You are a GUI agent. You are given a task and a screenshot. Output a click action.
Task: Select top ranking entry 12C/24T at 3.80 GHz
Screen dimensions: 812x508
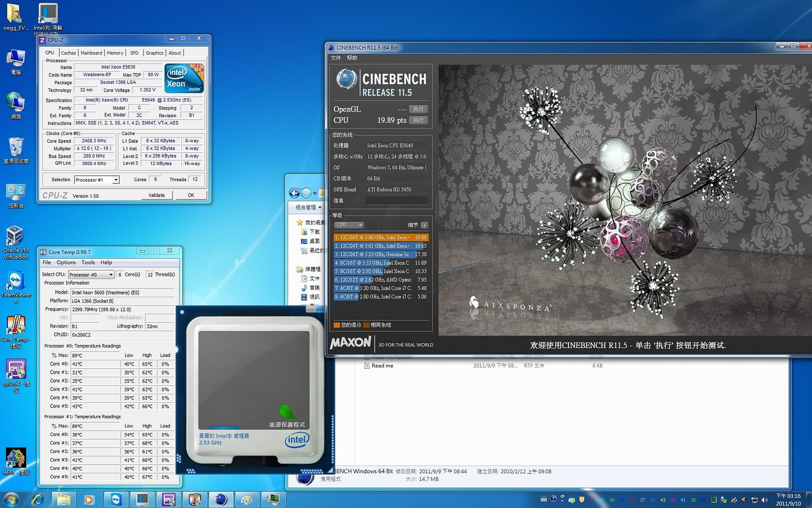coord(381,238)
